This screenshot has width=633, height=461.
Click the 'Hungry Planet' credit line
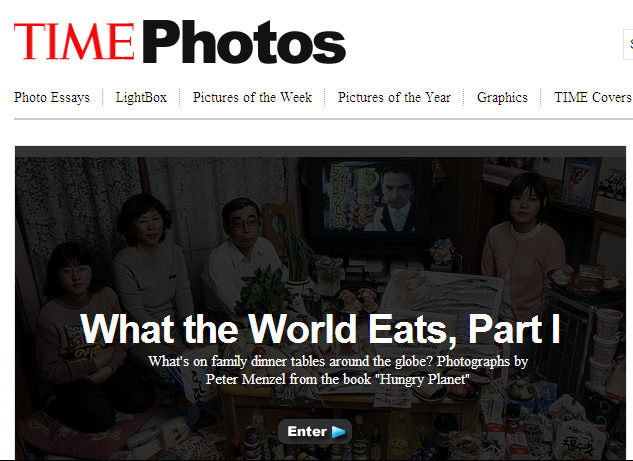[337, 379]
